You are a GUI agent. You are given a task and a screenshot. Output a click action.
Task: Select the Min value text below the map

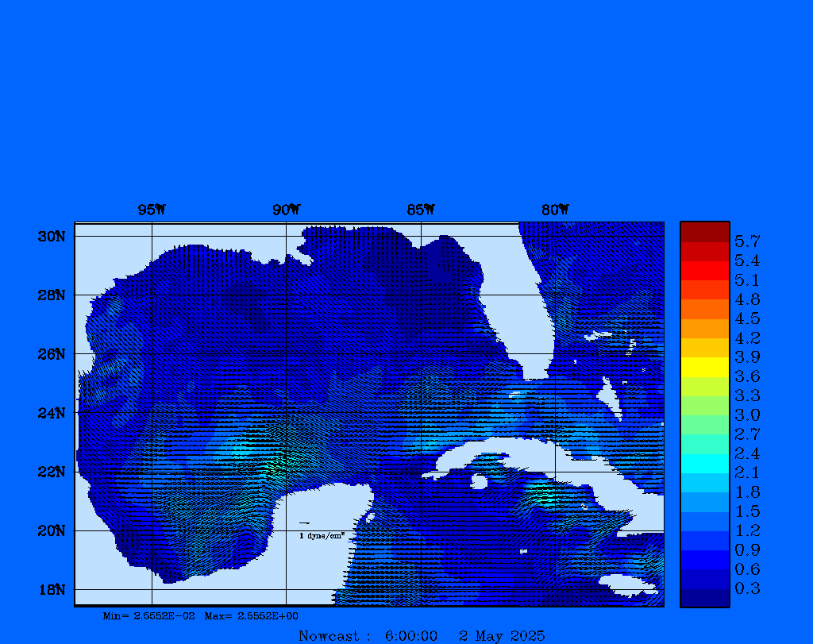[x=148, y=616]
